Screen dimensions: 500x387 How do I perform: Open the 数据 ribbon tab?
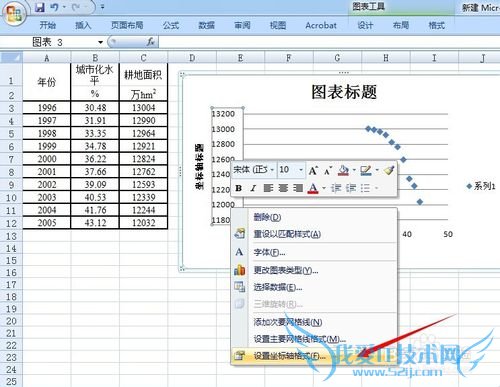point(207,25)
